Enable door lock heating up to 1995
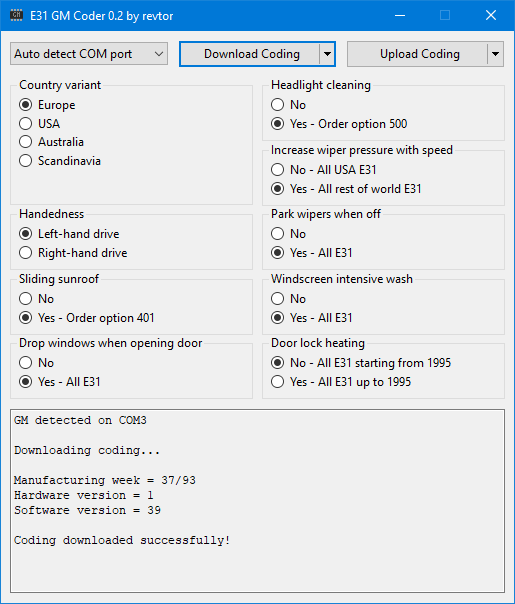 pyautogui.click(x=341, y=382)
